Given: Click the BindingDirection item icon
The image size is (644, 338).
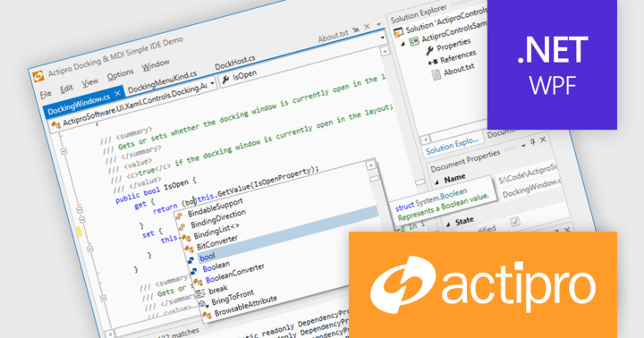Looking at the screenshot, I should coord(182,226).
